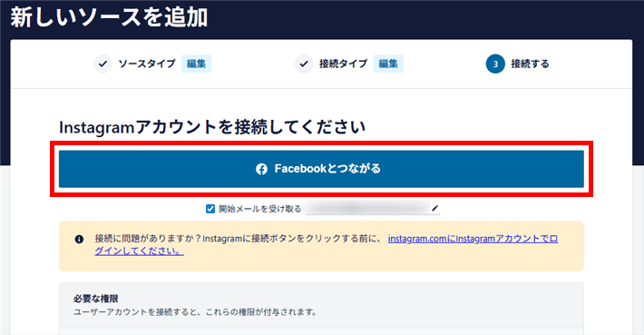Viewport: 644px width, 335px height.
Task: Click the 接続タイプ step label
Action: click(344, 64)
